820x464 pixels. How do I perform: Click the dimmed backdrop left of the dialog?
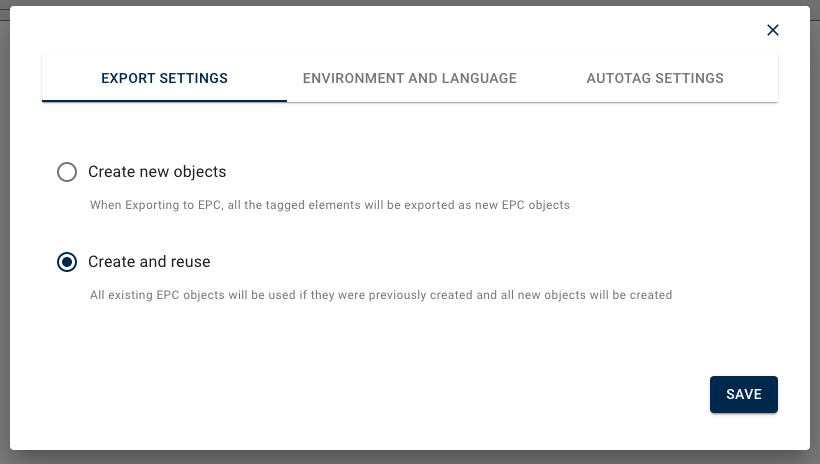tap(4, 230)
